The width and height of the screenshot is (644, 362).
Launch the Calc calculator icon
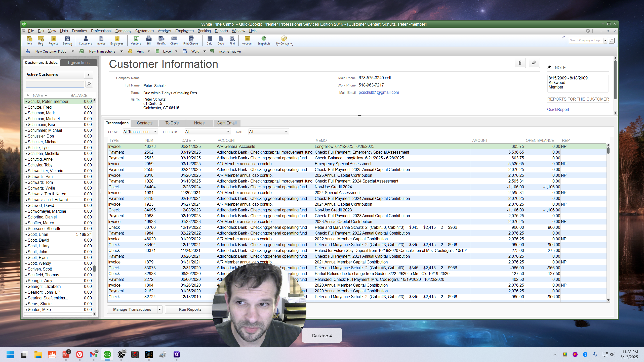click(210, 40)
